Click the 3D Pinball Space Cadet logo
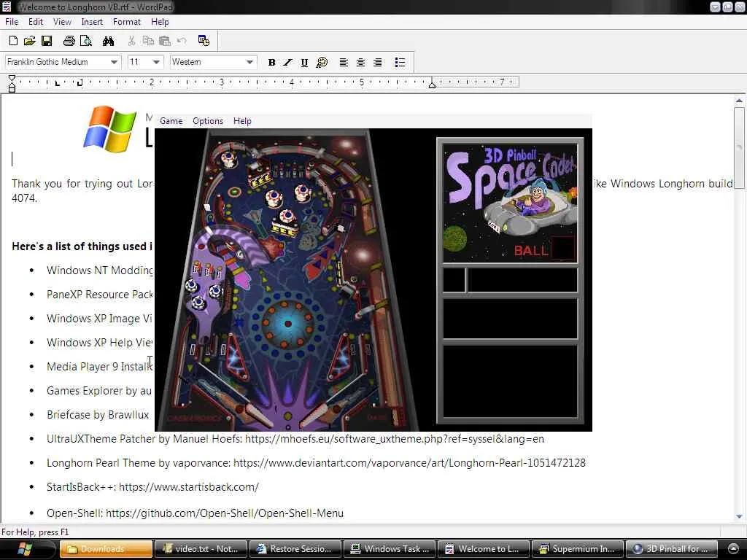Screen dimensions: 747x560 (510, 203)
